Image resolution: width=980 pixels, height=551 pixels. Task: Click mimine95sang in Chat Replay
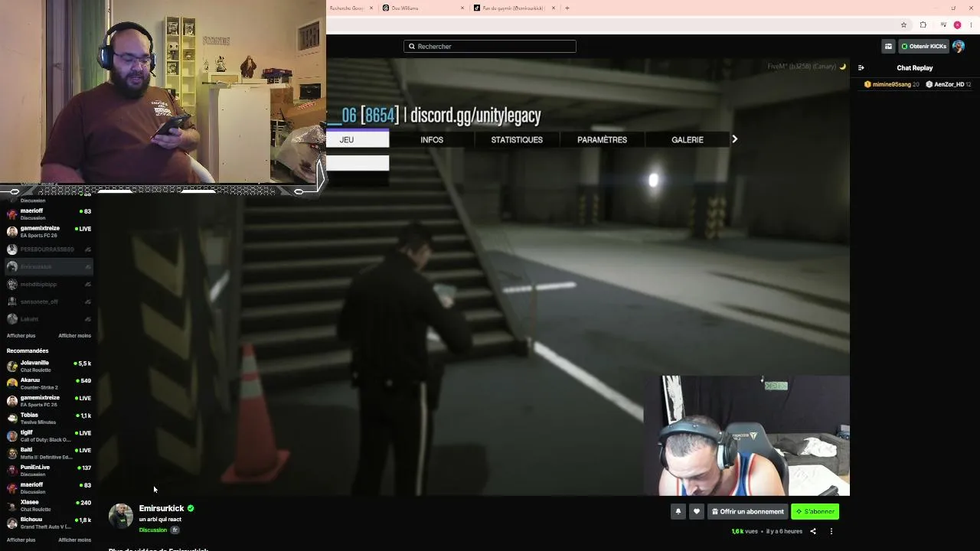(892, 84)
